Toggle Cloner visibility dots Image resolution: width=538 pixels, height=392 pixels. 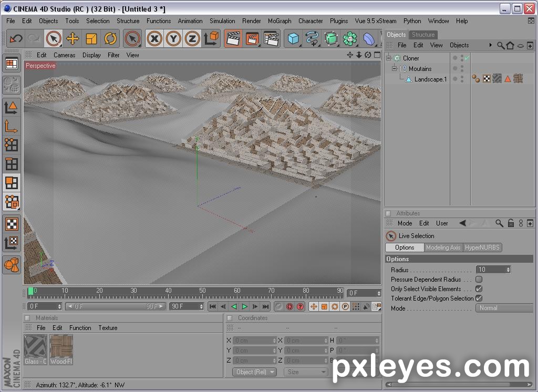point(462,58)
